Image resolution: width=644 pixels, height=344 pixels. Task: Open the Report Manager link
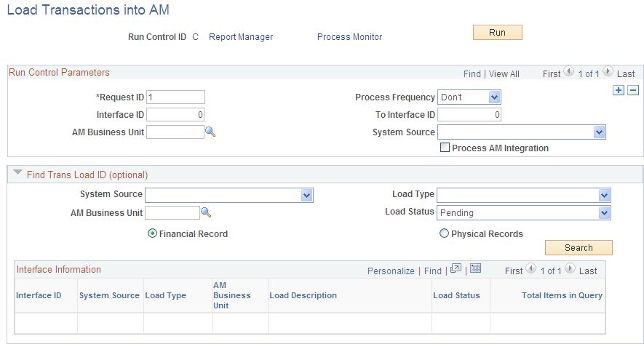pos(241,37)
